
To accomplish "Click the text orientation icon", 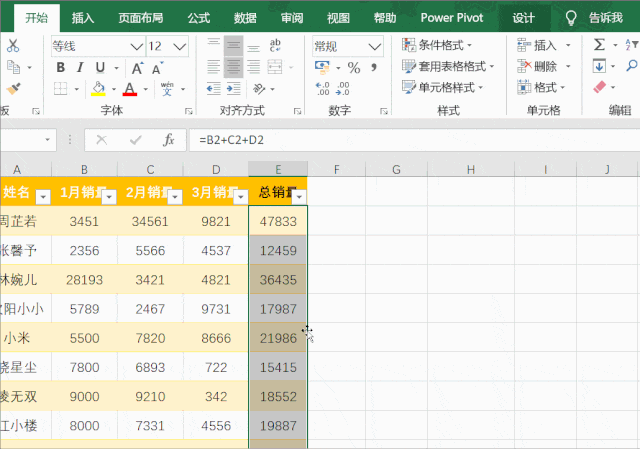I will pos(259,89).
